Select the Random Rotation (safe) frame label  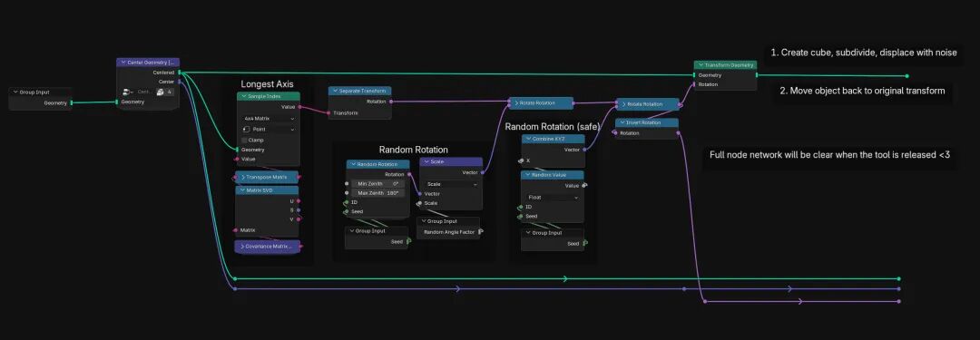552,127
